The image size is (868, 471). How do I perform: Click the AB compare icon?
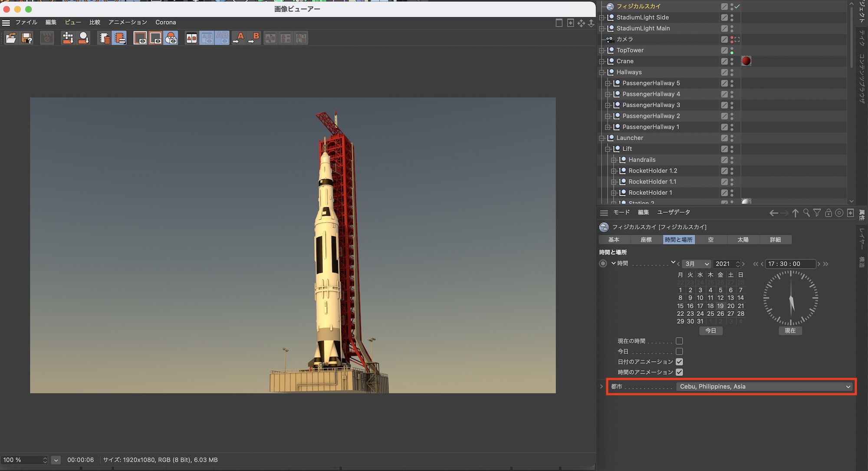click(191, 38)
